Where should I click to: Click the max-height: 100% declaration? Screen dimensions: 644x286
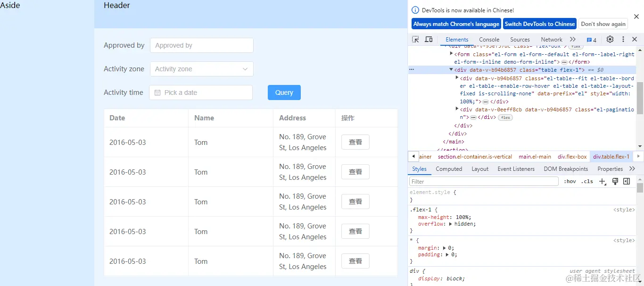(444, 217)
